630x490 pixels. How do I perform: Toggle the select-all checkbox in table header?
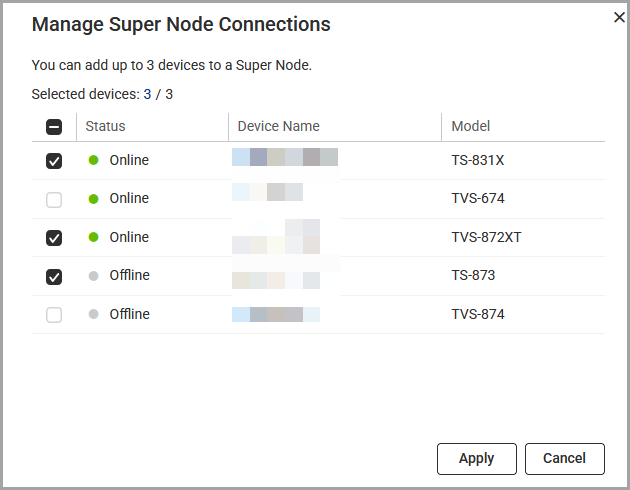[54, 127]
